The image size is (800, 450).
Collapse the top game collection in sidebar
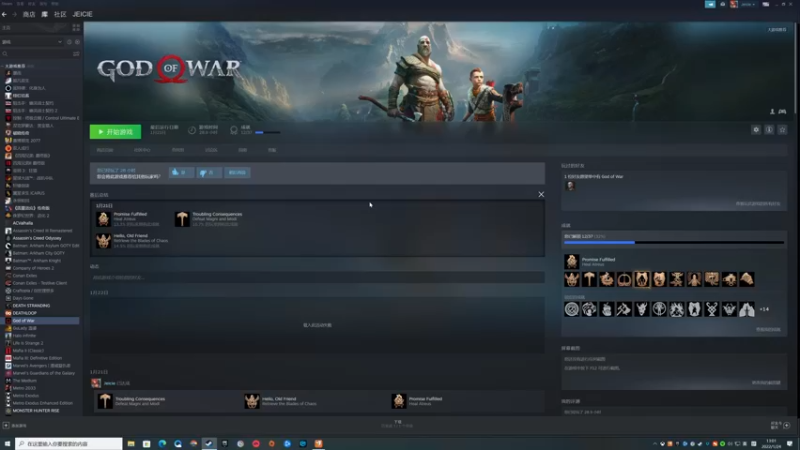click(x=3, y=66)
